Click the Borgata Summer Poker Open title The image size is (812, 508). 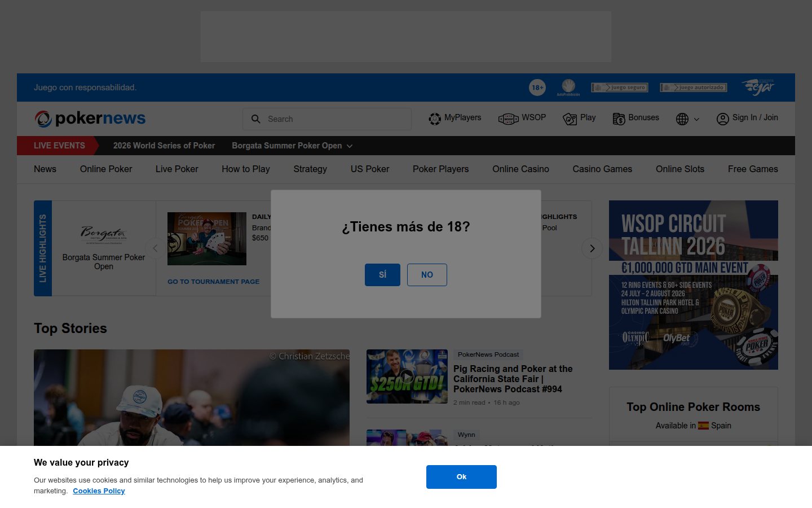pyautogui.click(x=104, y=262)
